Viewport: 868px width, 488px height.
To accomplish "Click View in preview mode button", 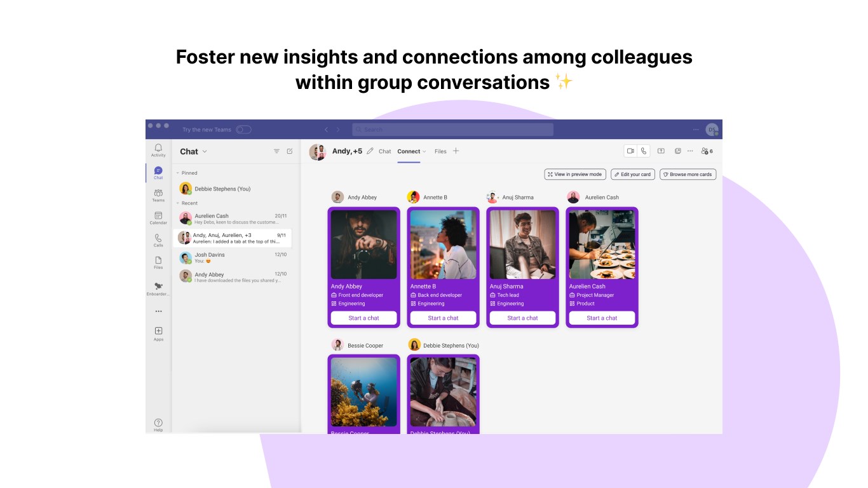I will [x=574, y=174].
